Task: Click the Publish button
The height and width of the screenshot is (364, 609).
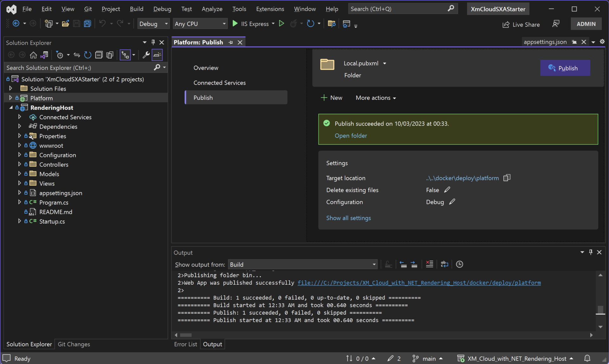Action: click(565, 68)
